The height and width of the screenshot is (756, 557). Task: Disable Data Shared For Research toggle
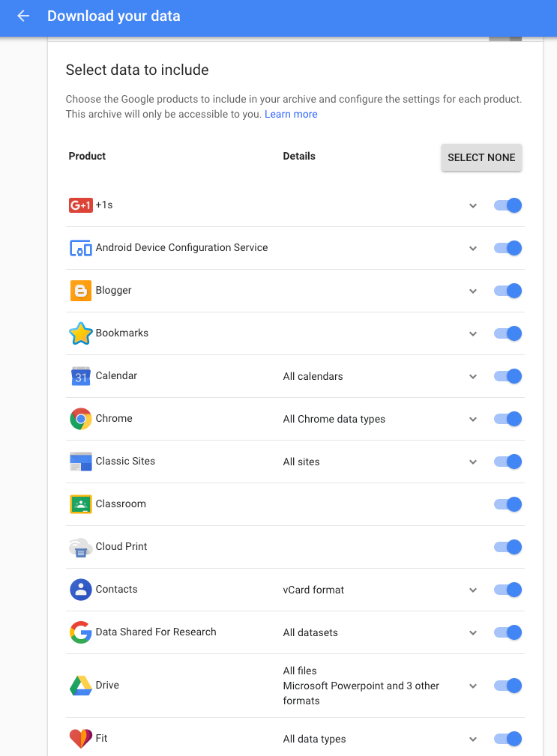[x=508, y=632]
